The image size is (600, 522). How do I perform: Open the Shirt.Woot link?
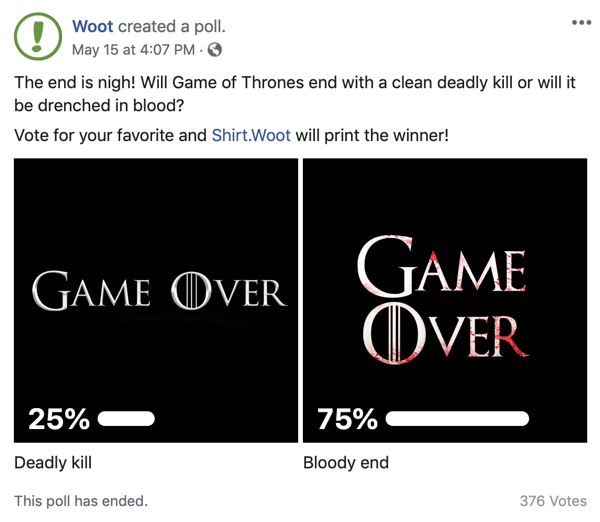(251, 135)
